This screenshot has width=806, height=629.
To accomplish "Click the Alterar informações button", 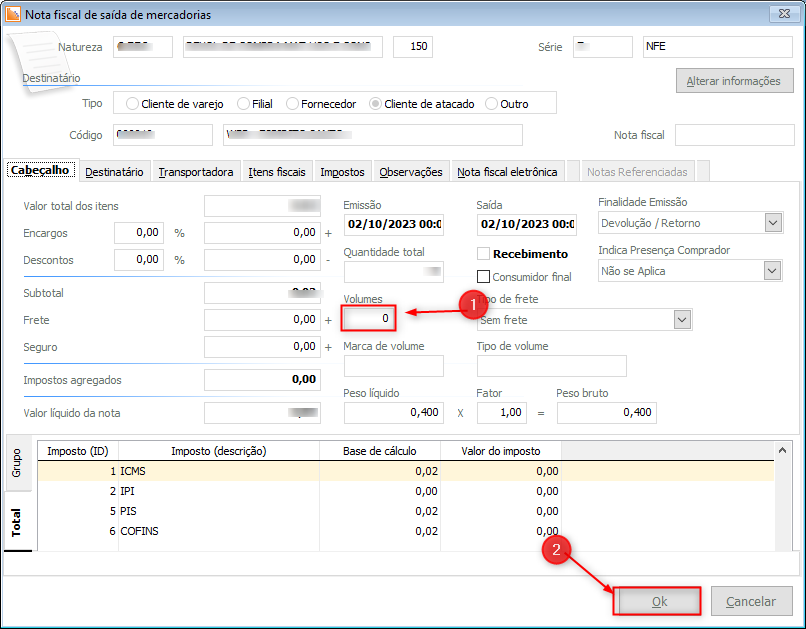I will tap(733, 82).
